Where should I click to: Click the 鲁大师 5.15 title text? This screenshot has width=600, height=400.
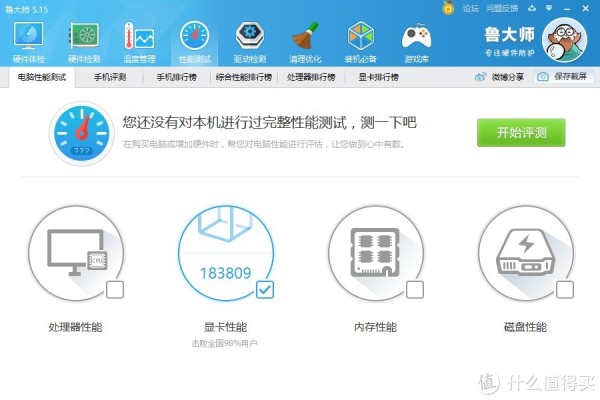pyautogui.click(x=27, y=9)
